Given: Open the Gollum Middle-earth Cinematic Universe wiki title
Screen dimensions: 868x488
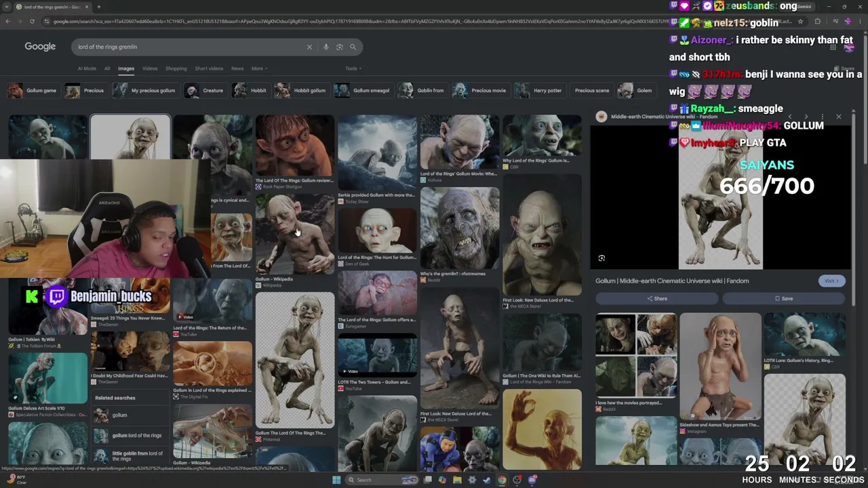Looking at the screenshot, I should pyautogui.click(x=672, y=281).
